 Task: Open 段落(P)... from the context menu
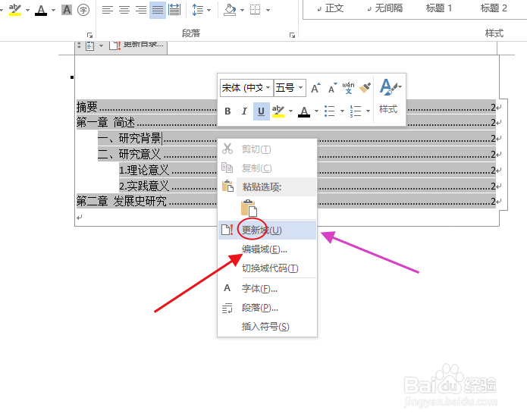coord(267,308)
